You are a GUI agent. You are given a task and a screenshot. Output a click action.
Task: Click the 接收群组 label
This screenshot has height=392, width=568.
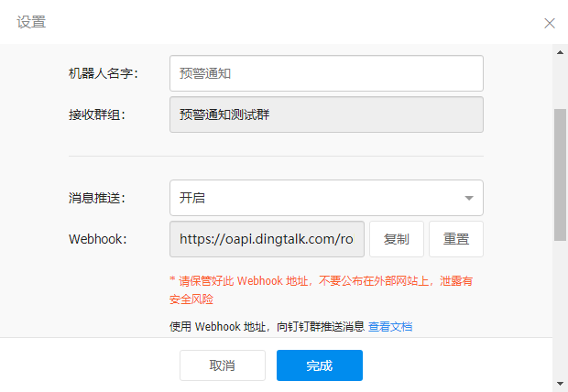coord(96,115)
